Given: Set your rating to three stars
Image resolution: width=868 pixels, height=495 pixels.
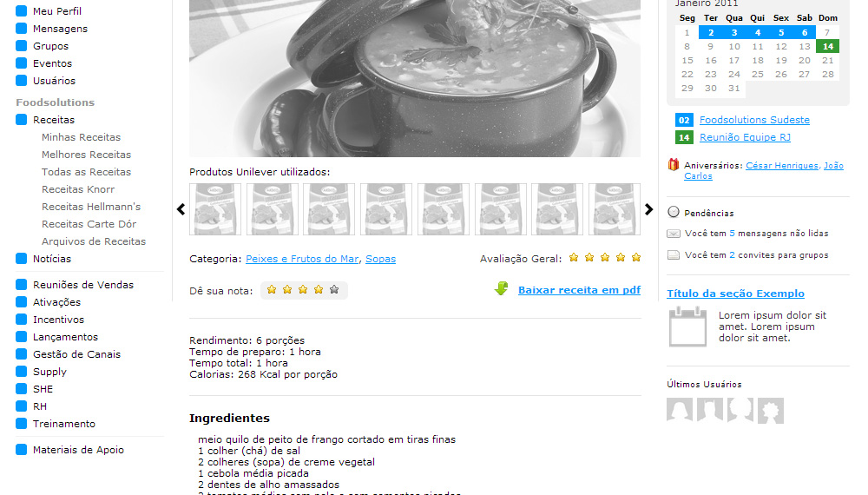Looking at the screenshot, I should 303,289.
